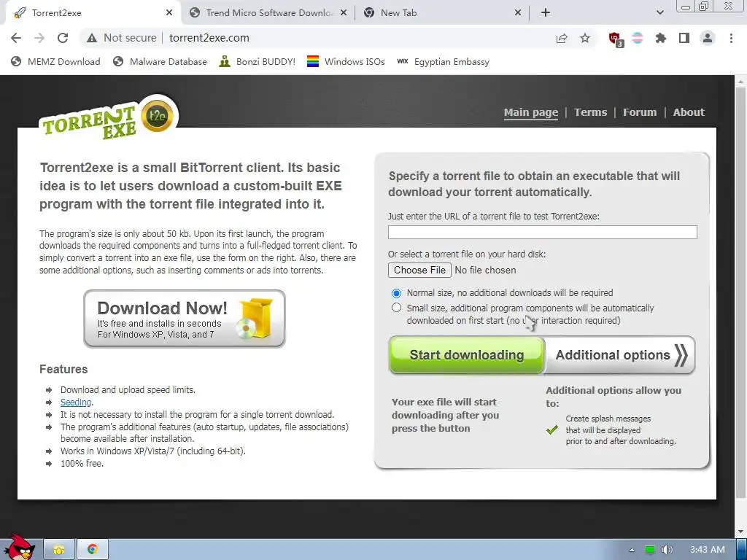Click the Chrome taskbar icon
The image size is (747, 560).
tap(93, 550)
